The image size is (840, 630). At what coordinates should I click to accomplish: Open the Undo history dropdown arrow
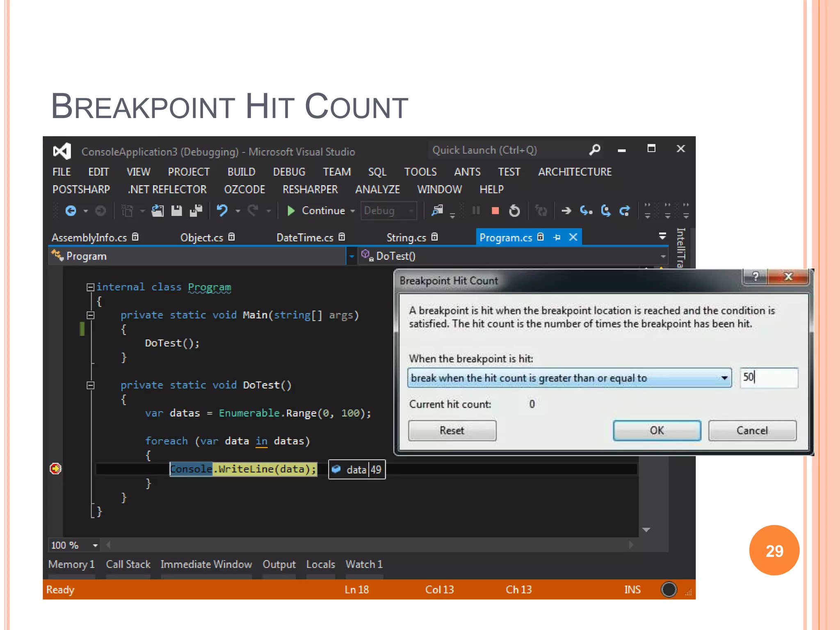[238, 211]
